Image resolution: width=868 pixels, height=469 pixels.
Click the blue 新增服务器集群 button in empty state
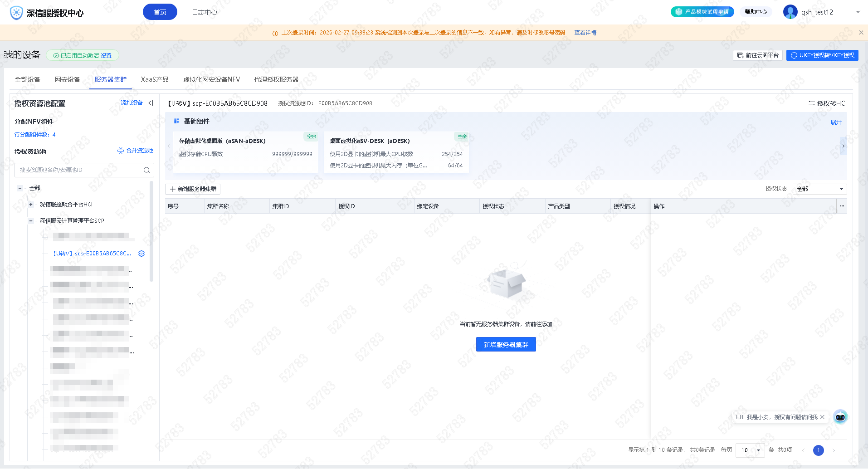[x=506, y=344]
